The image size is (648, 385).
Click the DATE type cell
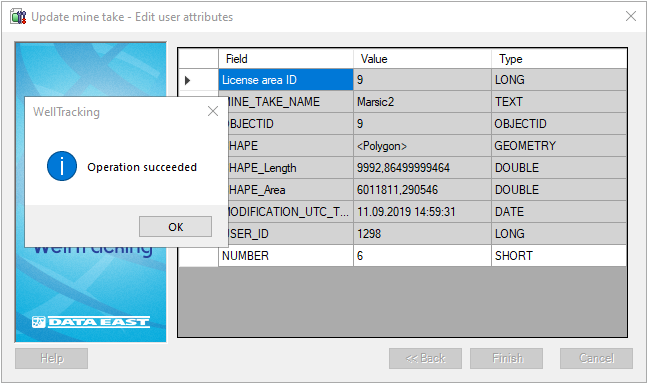coord(559,212)
